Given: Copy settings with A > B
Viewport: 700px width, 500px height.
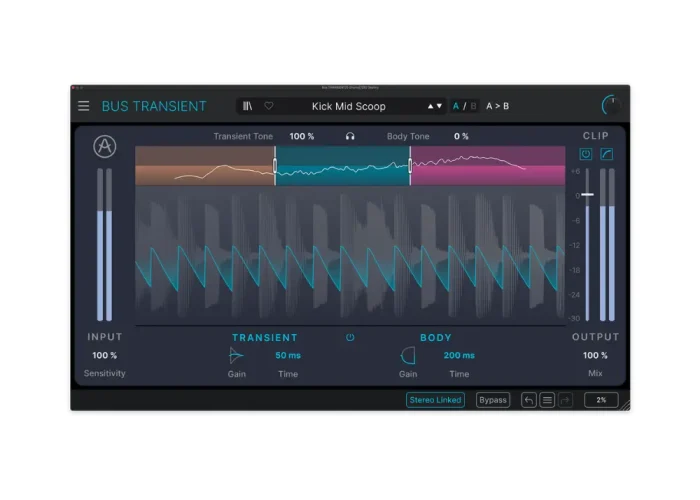Looking at the screenshot, I should click(497, 106).
